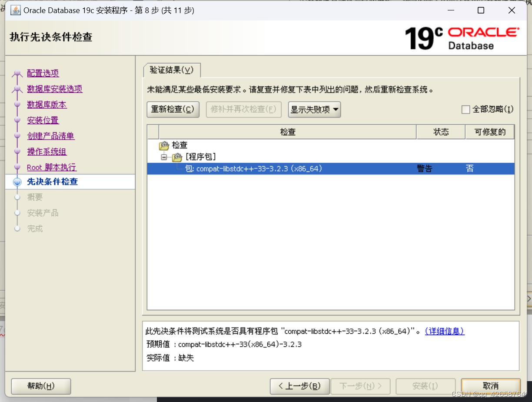Maximize the installer window
This screenshot has height=402, width=532.
[x=481, y=10]
